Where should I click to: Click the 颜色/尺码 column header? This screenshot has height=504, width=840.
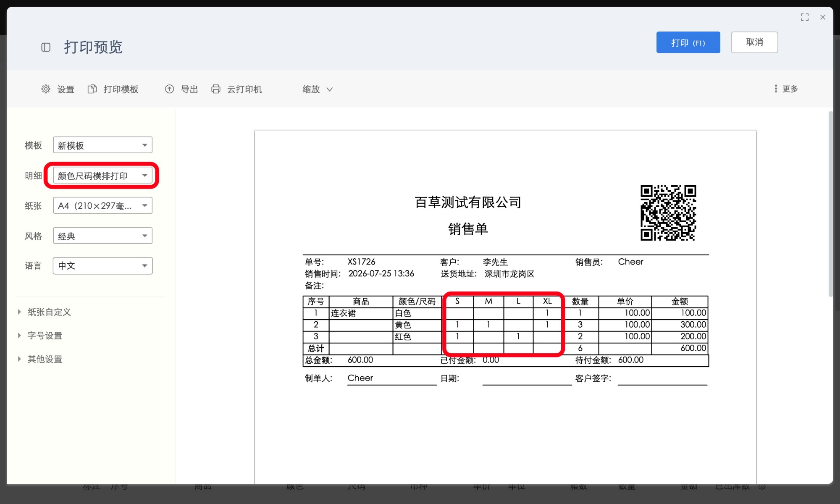417,302
